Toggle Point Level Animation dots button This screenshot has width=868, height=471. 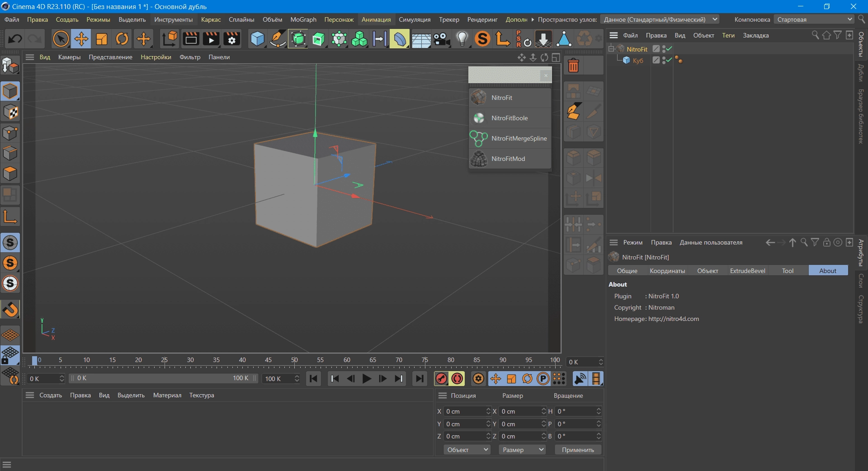click(559, 379)
